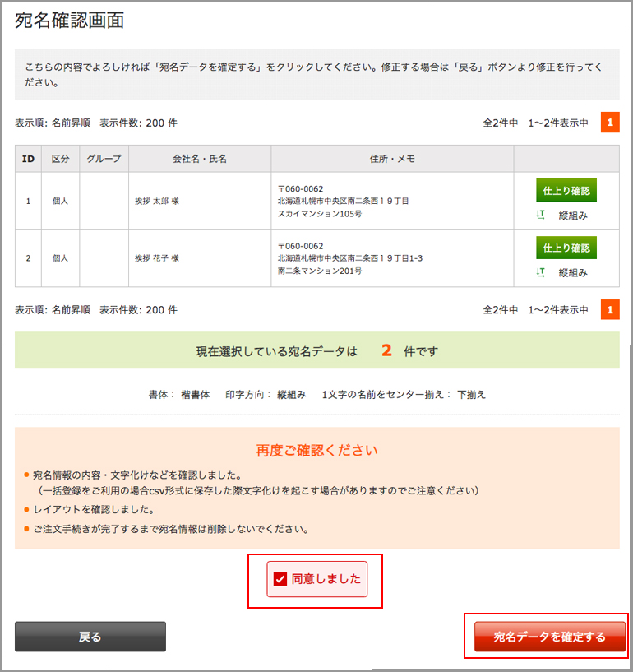
Task: Select page 1 in the top pagination
Action: [609, 123]
